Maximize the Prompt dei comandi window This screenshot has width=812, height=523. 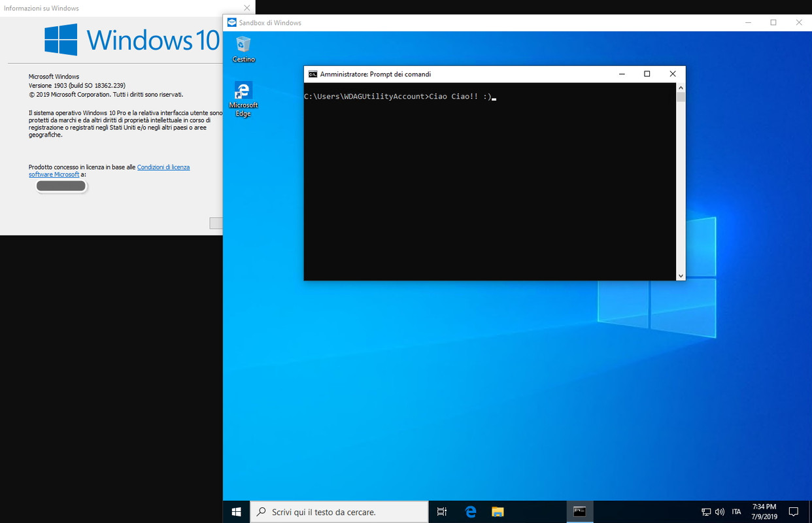(647, 74)
